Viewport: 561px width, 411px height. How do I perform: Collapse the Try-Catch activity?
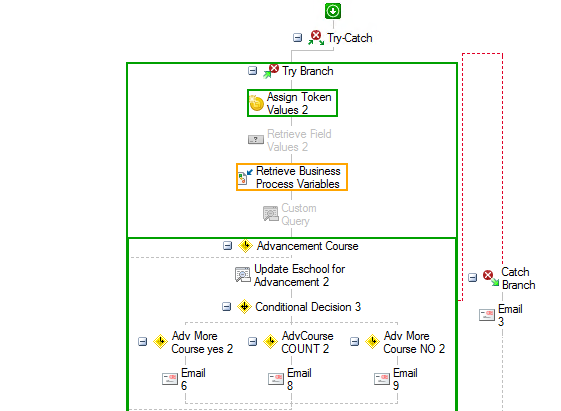point(297,38)
